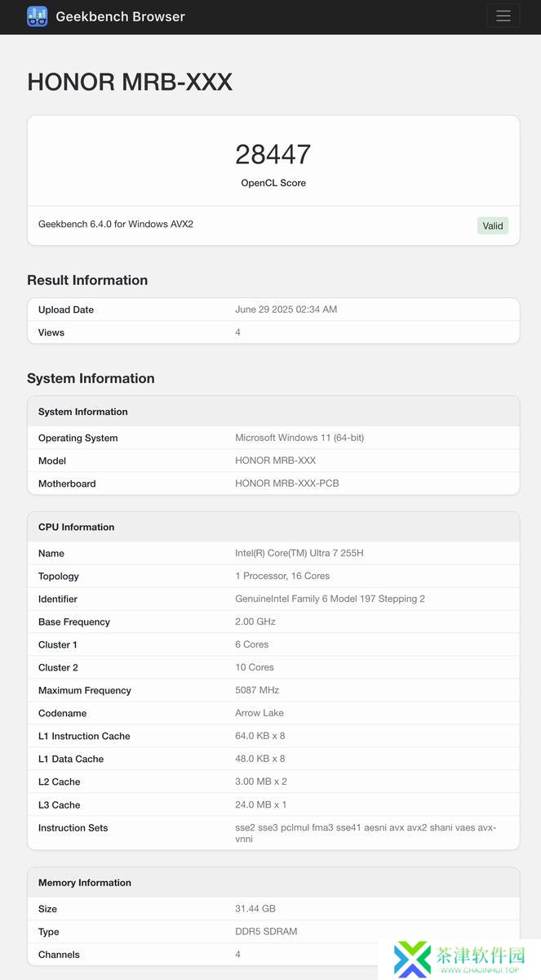Click the Identifier row label
The image size is (541, 980).
point(58,599)
